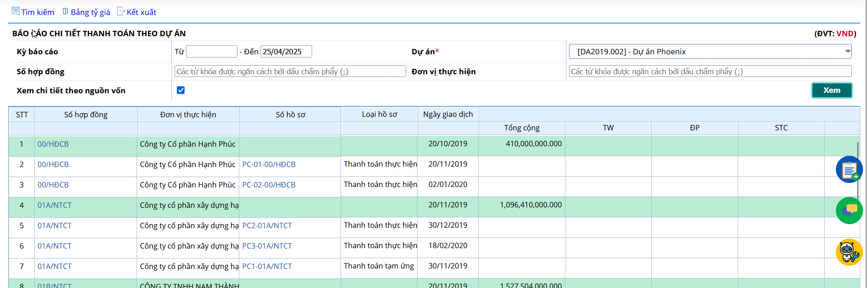Click the date 20/11/2019 in row 4

point(448,205)
